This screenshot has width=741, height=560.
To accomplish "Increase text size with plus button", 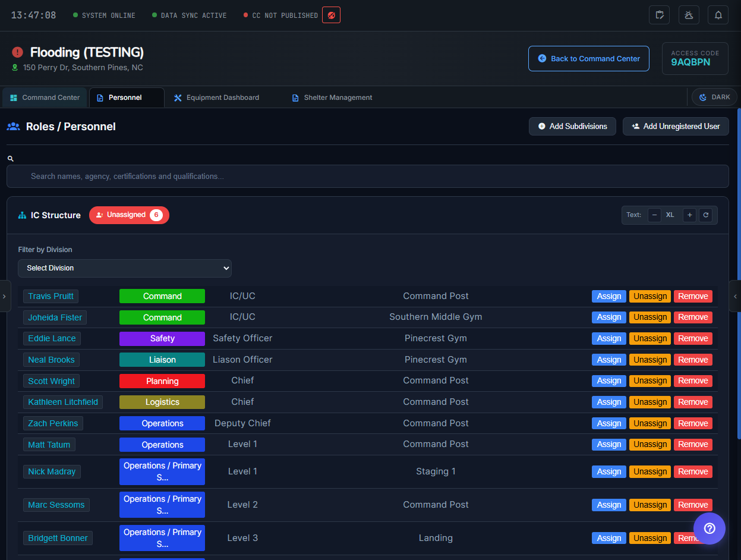I will pyautogui.click(x=689, y=215).
